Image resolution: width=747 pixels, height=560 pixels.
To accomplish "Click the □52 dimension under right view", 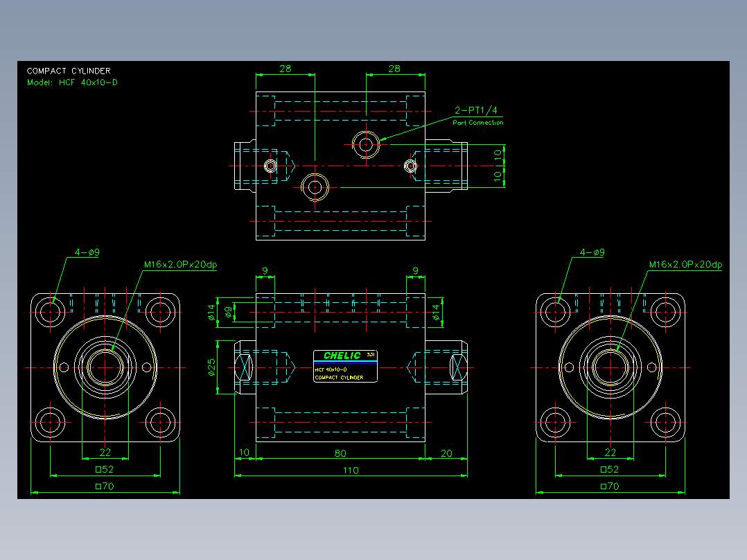I will pos(610,469).
